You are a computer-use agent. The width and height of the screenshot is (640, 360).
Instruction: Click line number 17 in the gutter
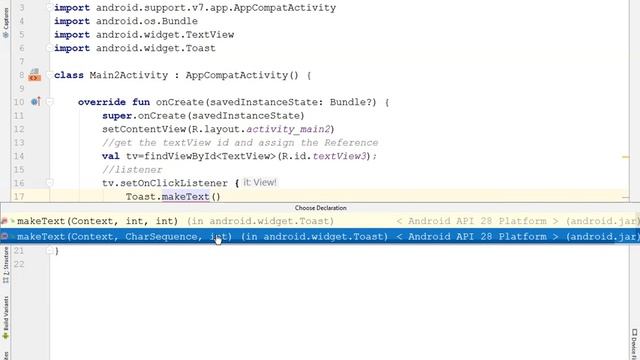pyautogui.click(x=19, y=197)
